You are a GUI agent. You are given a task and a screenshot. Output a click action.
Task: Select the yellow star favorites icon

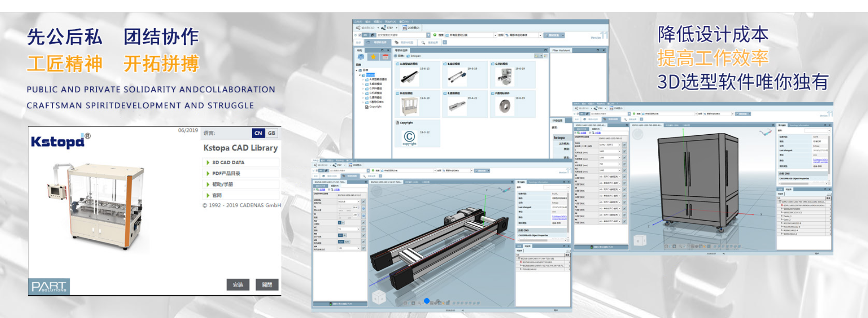[373, 57]
